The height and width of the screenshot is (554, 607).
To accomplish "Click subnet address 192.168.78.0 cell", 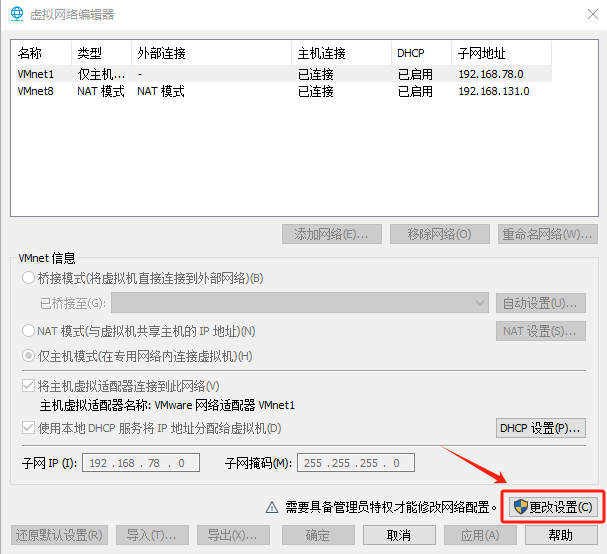I will pyautogui.click(x=491, y=74).
